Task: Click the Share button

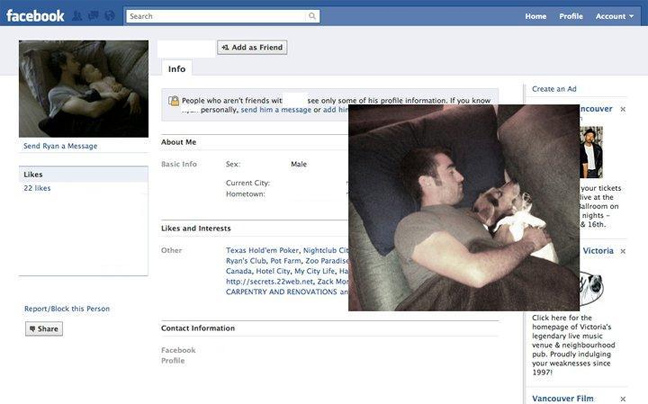Action: (x=44, y=329)
